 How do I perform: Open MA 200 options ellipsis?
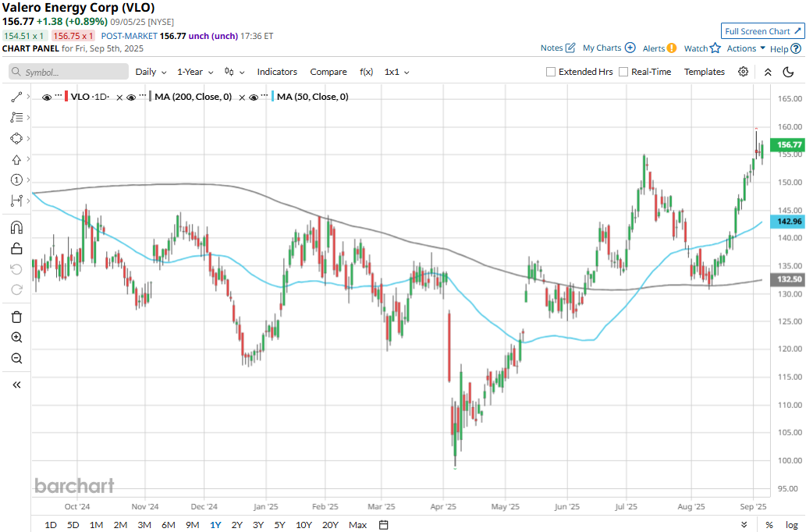142,96
